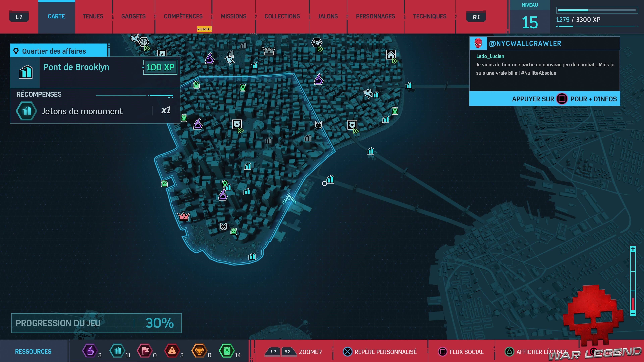Select the handshake mission icon
This screenshot has height=362, width=644.
[316, 42]
